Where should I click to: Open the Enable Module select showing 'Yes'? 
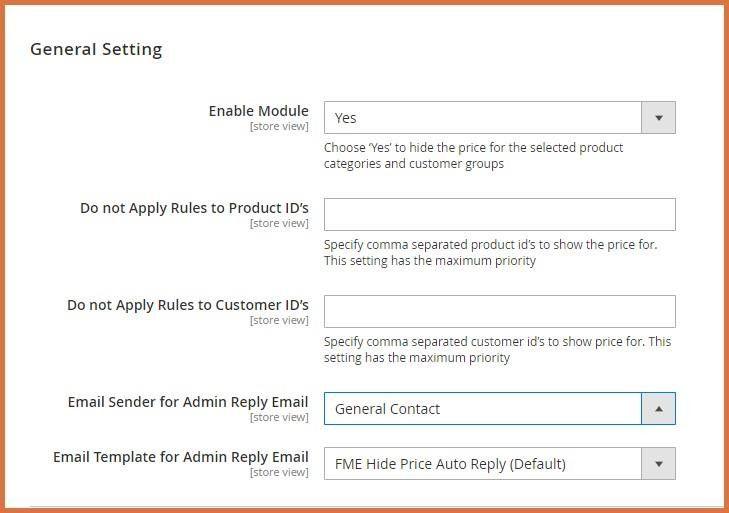point(482,118)
